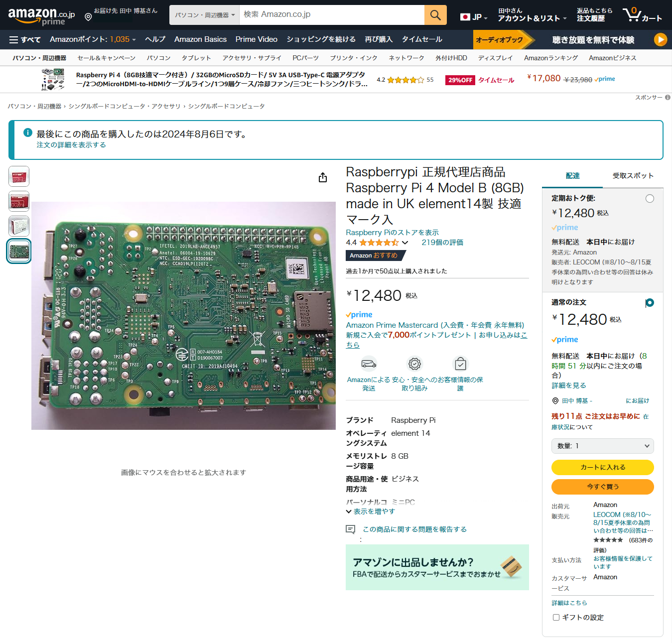Click the orange audiobook play arrow icon

click(660, 40)
